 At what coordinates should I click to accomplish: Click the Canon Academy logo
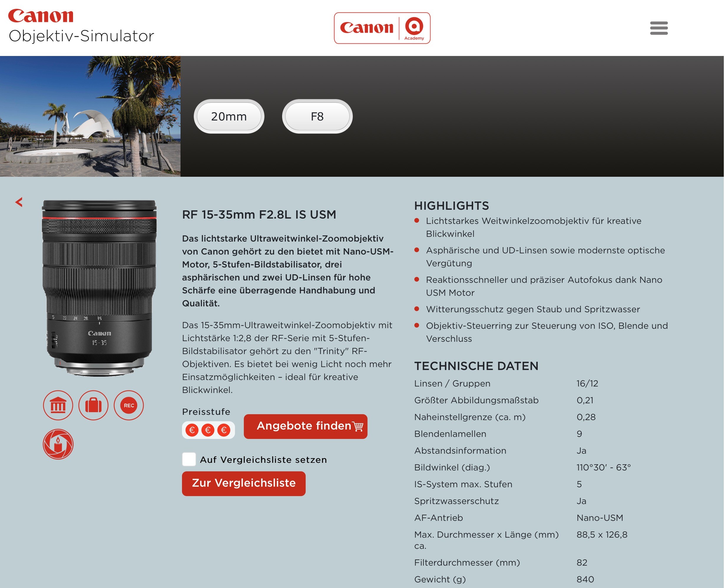coord(382,28)
